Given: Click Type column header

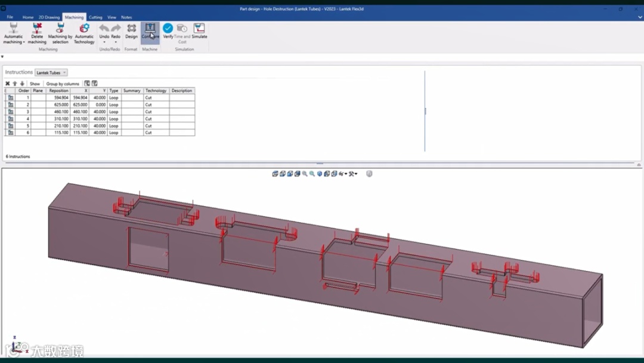Looking at the screenshot, I should coord(114,91).
